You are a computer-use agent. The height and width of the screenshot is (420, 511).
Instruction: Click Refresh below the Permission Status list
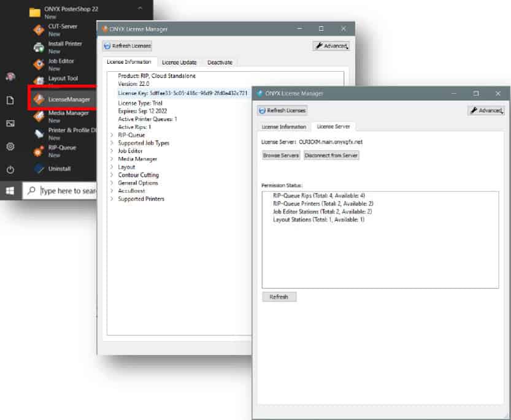pos(279,297)
